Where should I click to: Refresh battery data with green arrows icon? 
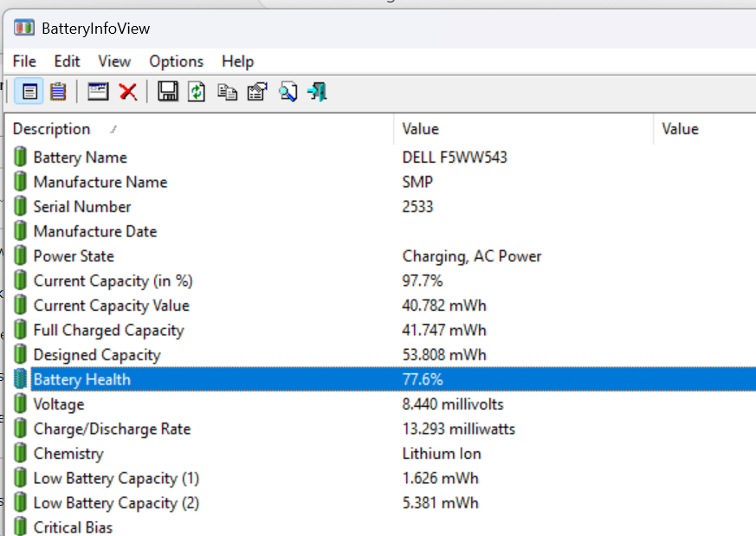[197, 91]
